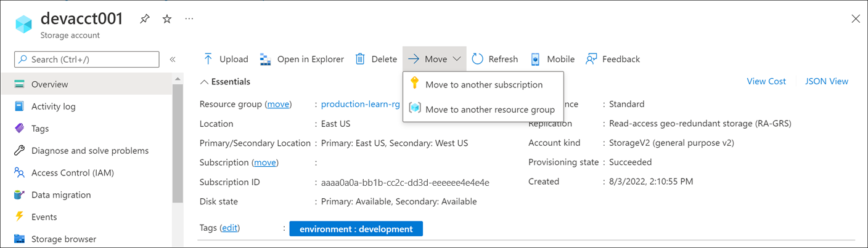Screen dimensions: 868x248
Task: Click Open in Explorer label
Action: [311, 59]
